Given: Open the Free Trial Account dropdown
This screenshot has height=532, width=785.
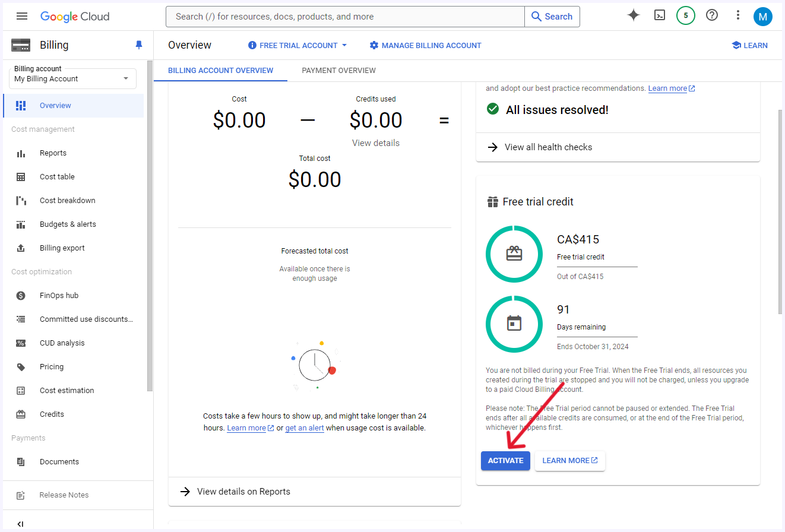Looking at the screenshot, I should (297, 45).
